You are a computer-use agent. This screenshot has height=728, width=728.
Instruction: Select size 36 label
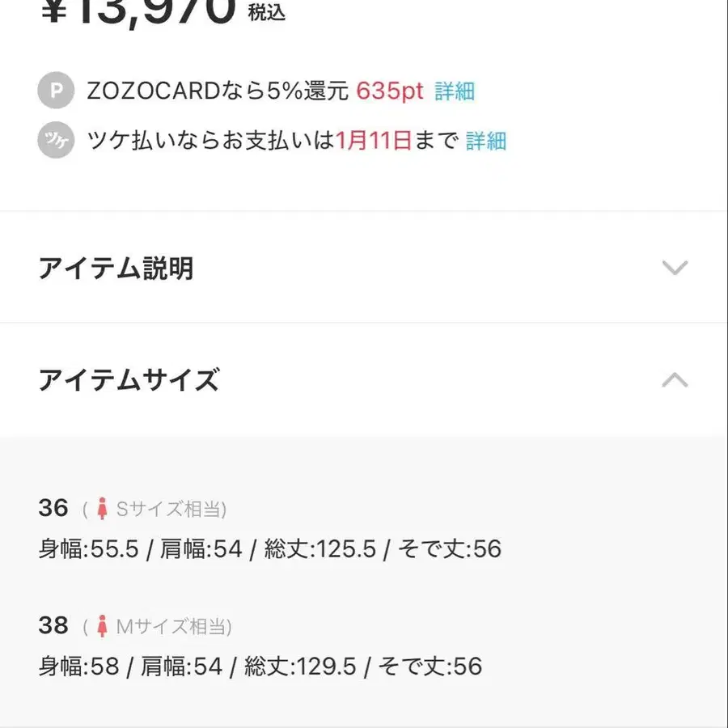[53, 507]
